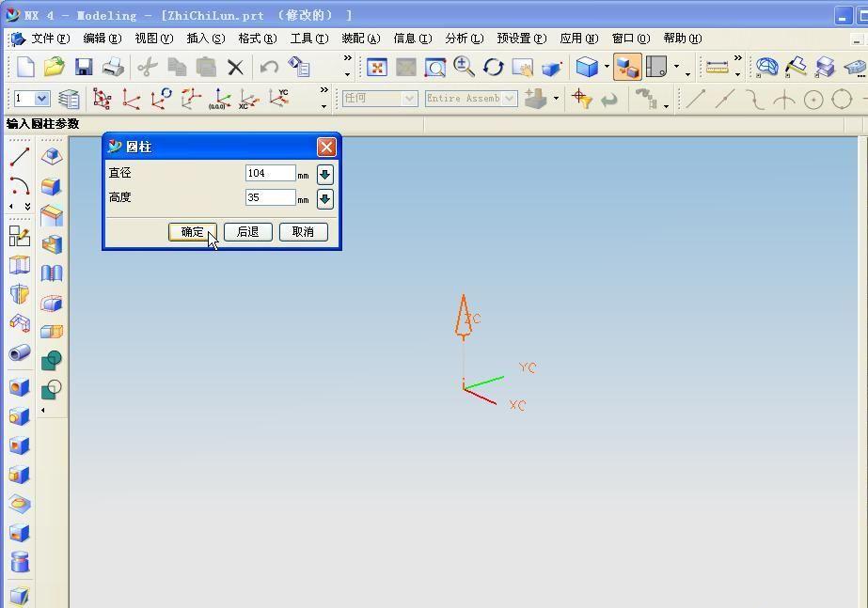The width and height of the screenshot is (868, 608).
Task: Click the 取消 (Cancel) button
Action: [x=303, y=232]
